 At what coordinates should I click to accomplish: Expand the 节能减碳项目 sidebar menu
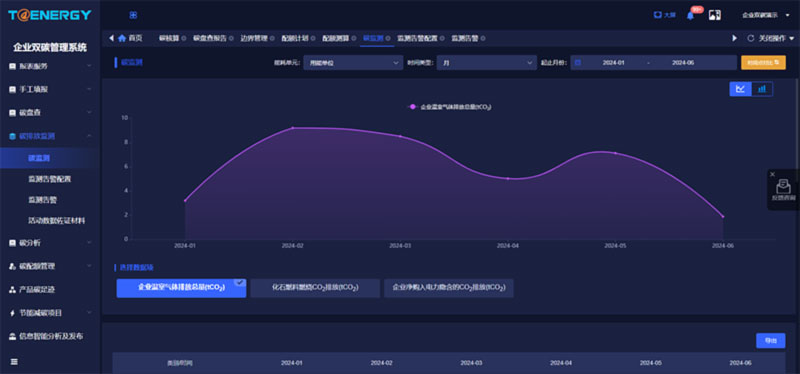pos(50,313)
